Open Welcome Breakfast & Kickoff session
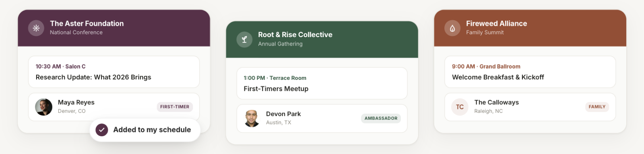The height and width of the screenshot is (154, 644). pos(530,72)
